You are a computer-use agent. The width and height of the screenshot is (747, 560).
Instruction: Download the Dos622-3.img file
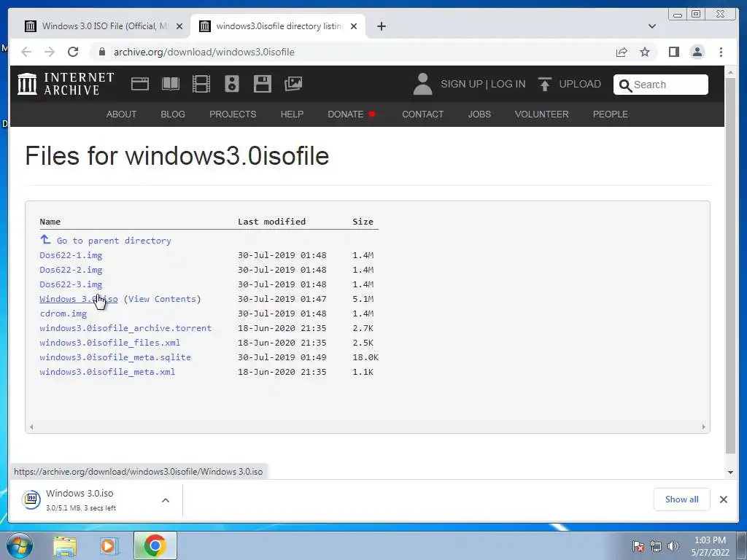coord(71,284)
